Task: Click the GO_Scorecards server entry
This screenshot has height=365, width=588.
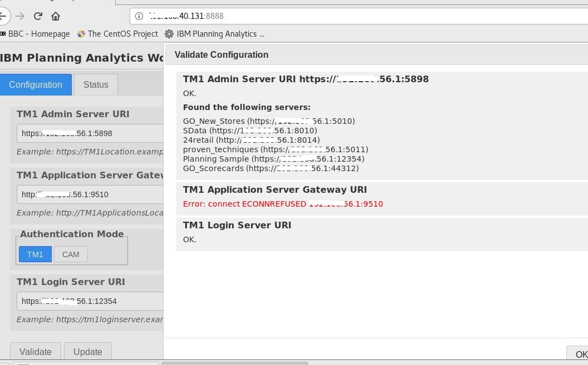Action: pyautogui.click(x=271, y=168)
